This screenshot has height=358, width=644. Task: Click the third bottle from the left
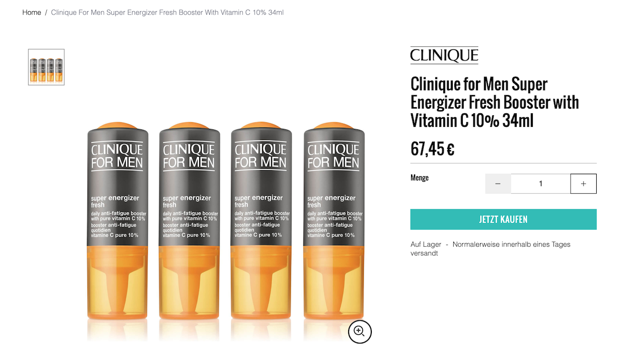[x=261, y=222]
